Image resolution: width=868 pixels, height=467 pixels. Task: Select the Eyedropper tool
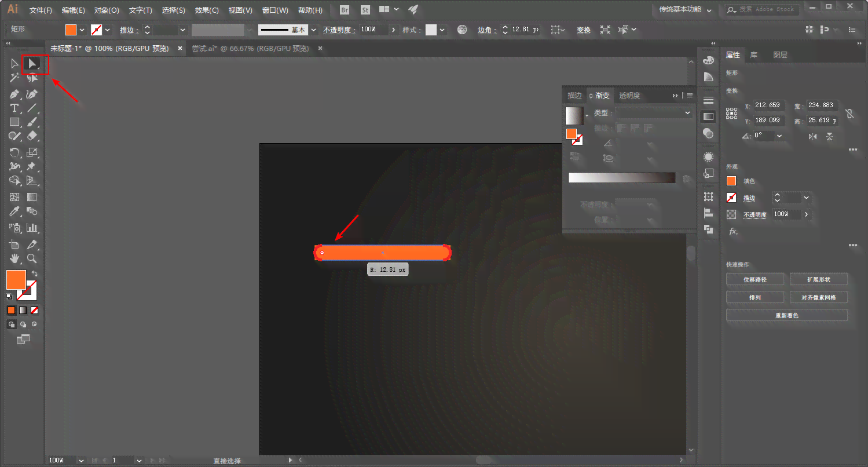pyautogui.click(x=15, y=211)
